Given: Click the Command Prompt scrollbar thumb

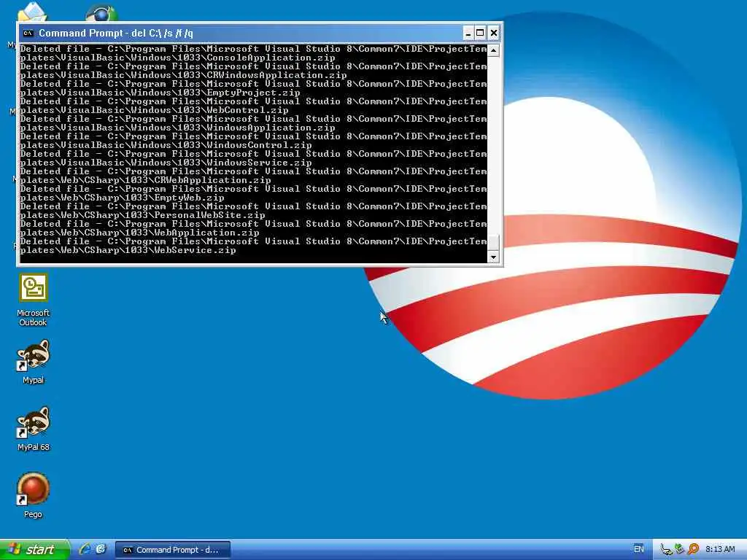Looking at the screenshot, I should [494, 242].
